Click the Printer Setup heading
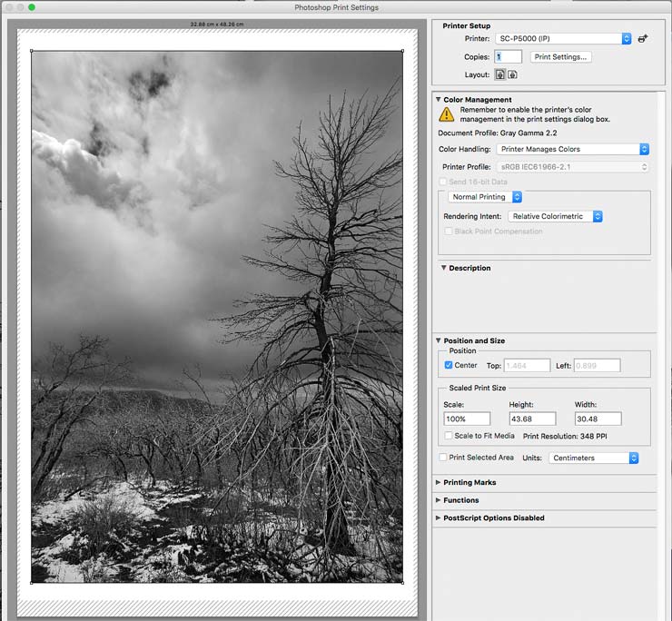This screenshot has height=621, width=672. [466, 25]
